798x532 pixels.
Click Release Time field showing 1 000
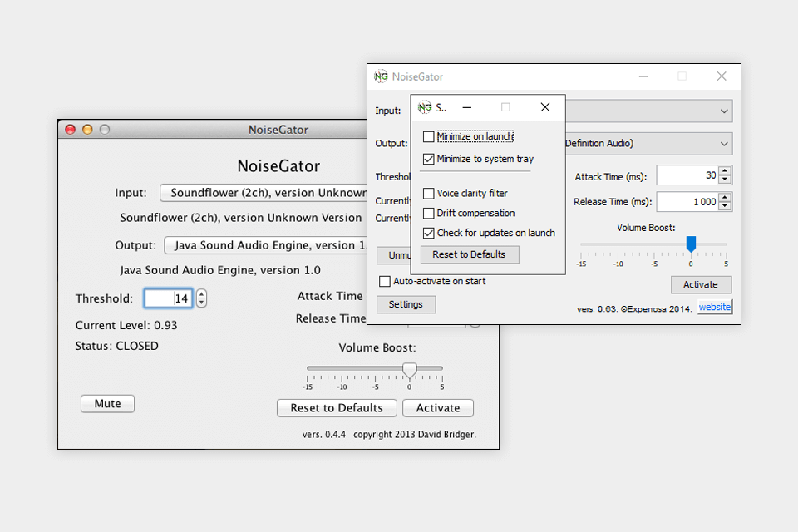point(687,202)
